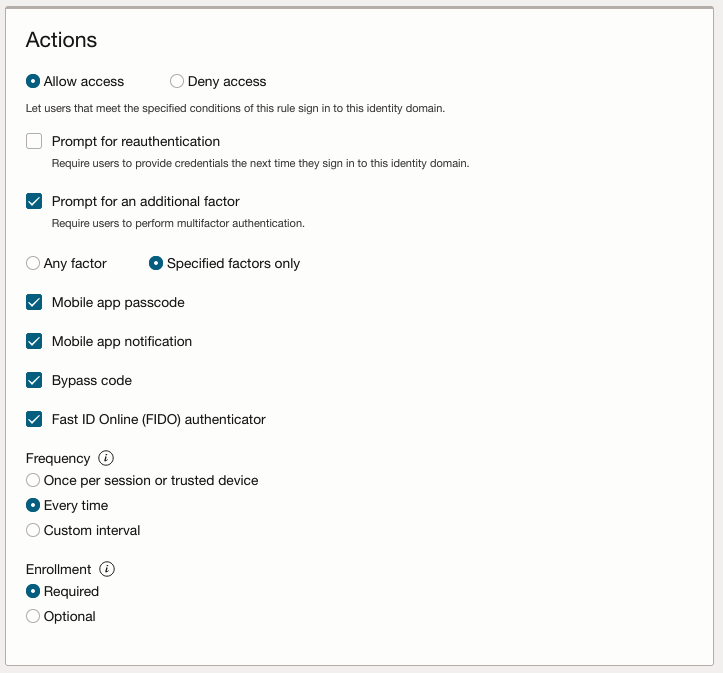Image resolution: width=723 pixels, height=673 pixels.
Task: Select Once per session or trusted device
Action: 33,480
